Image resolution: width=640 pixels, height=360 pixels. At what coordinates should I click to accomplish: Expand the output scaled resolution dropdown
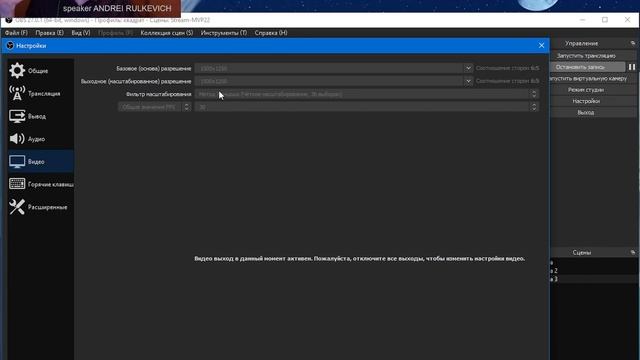468,81
